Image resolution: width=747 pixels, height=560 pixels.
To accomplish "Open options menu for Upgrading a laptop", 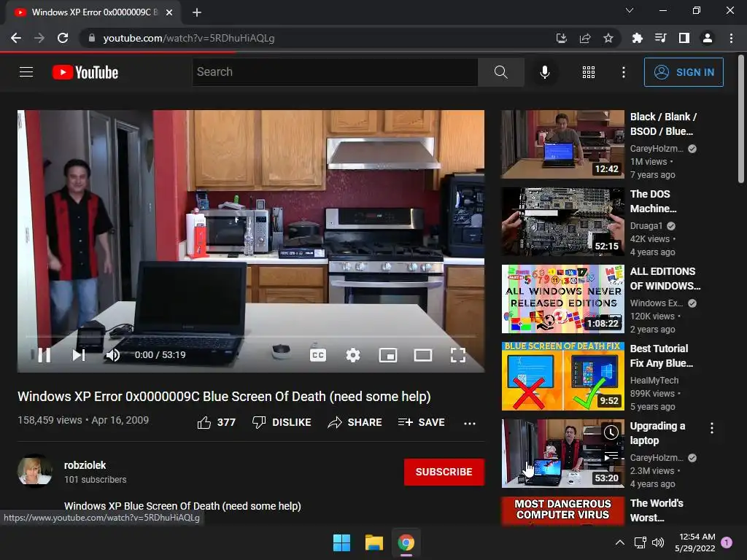I will click(x=712, y=428).
